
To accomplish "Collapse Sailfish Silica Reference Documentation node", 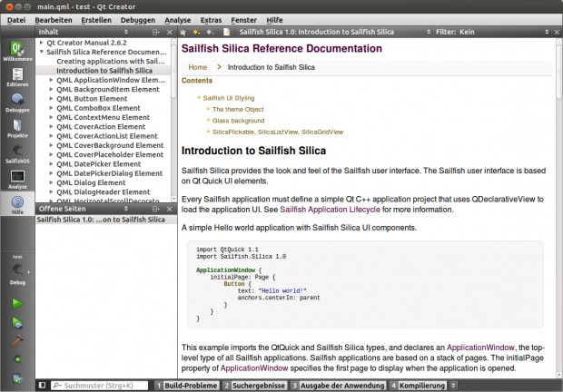I will 43,53.
